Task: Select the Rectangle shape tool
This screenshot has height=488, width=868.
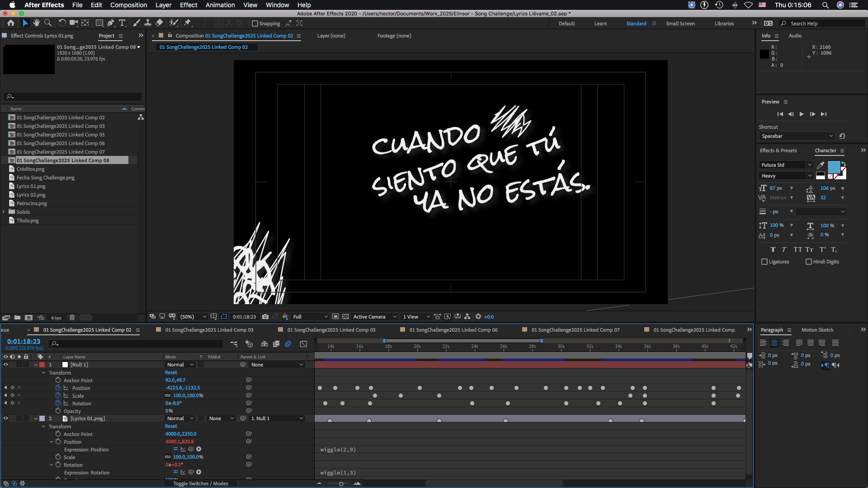Action: coord(99,23)
